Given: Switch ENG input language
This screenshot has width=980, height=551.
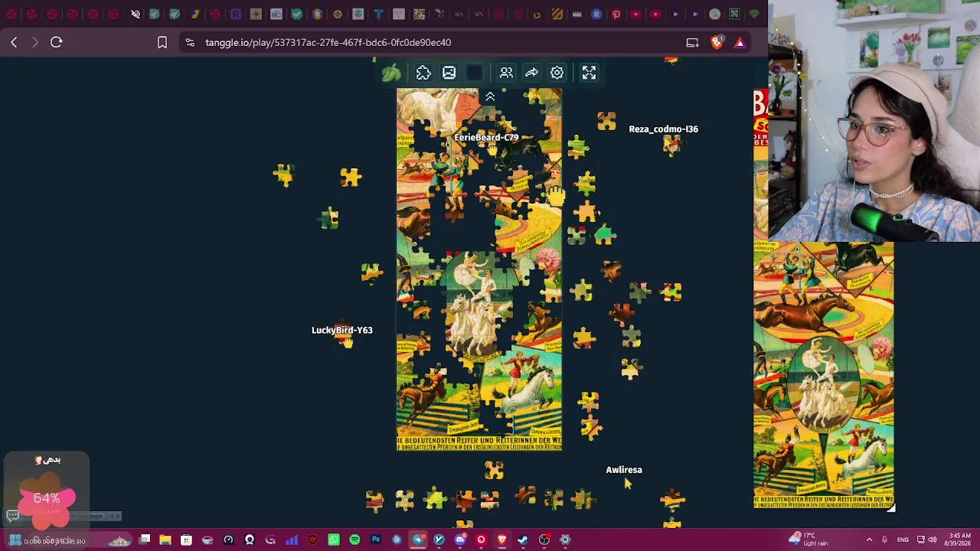Looking at the screenshot, I should click(x=903, y=540).
